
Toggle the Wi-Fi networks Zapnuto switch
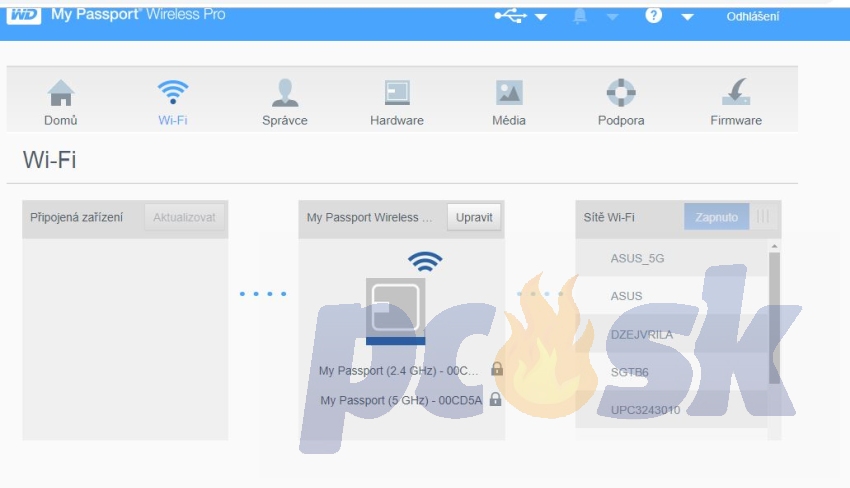pos(730,217)
